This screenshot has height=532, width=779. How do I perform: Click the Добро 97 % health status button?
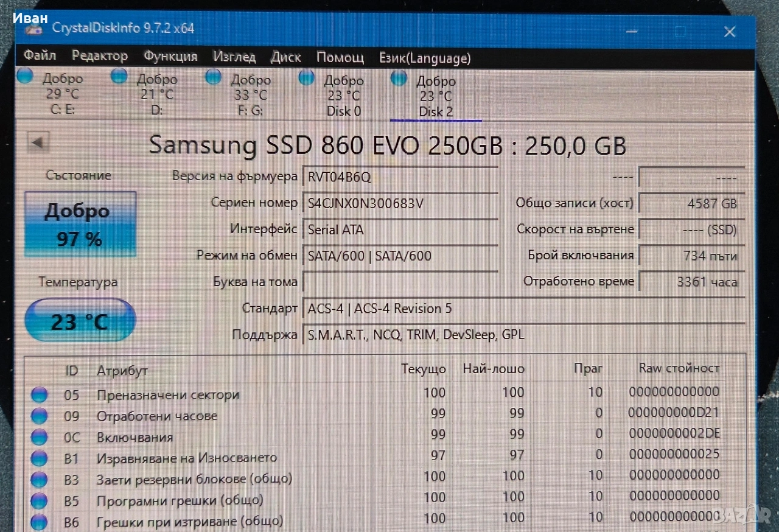tap(80, 224)
